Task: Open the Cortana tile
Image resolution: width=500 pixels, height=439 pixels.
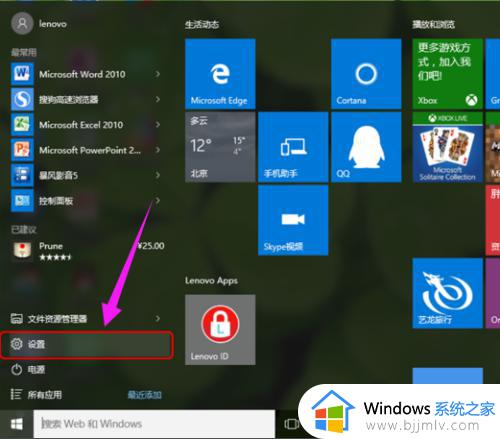Action: tap(366, 74)
